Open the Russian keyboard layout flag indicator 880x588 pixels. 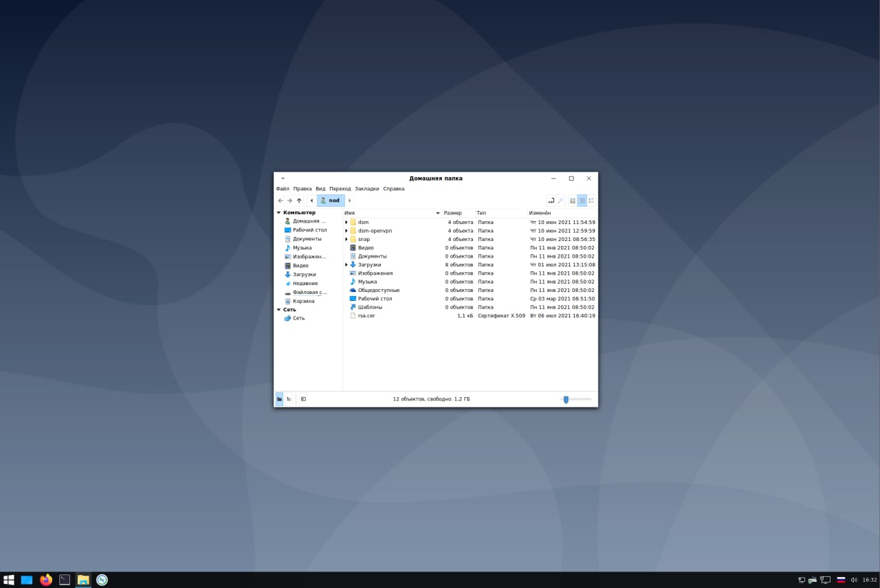(841, 580)
